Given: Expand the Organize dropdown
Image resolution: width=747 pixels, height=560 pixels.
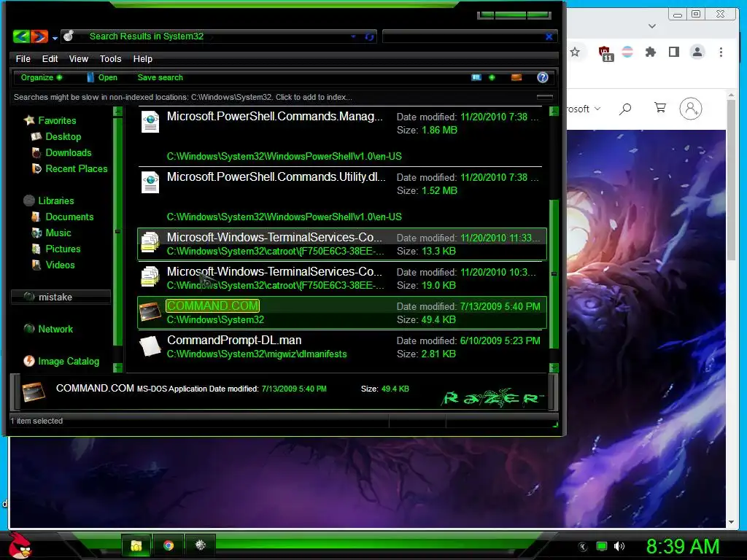Looking at the screenshot, I should click(x=42, y=77).
